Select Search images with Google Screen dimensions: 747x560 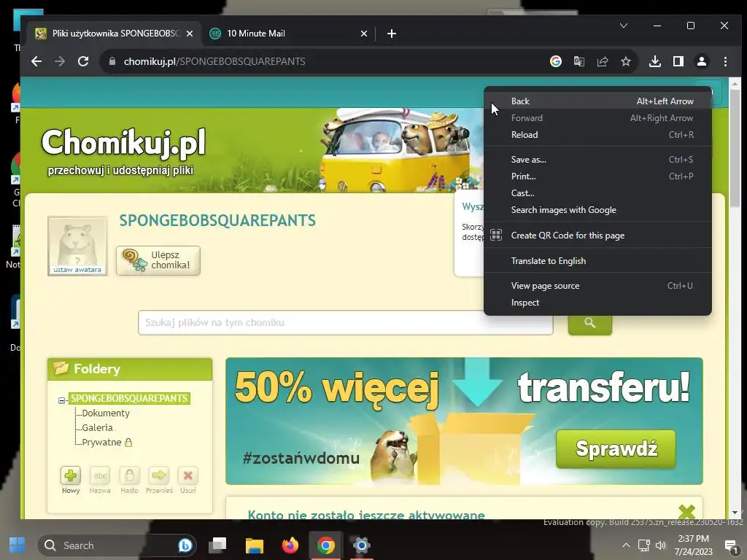tap(597, 210)
